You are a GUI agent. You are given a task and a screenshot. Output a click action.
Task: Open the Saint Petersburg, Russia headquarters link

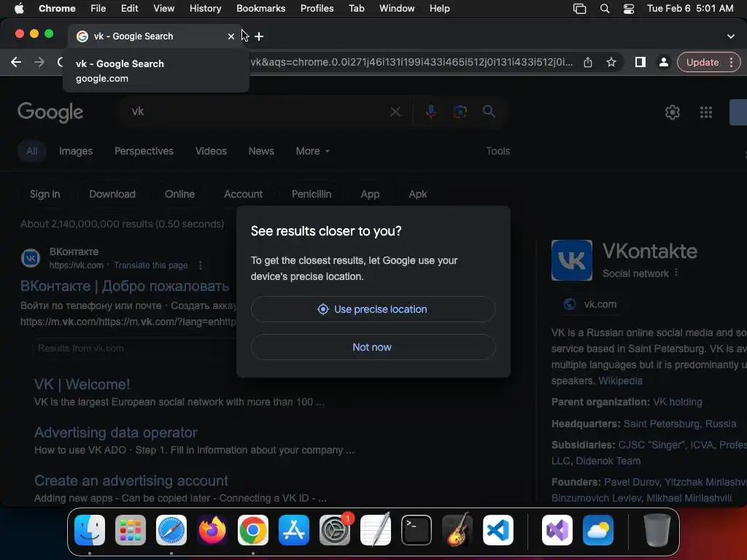coord(680,424)
